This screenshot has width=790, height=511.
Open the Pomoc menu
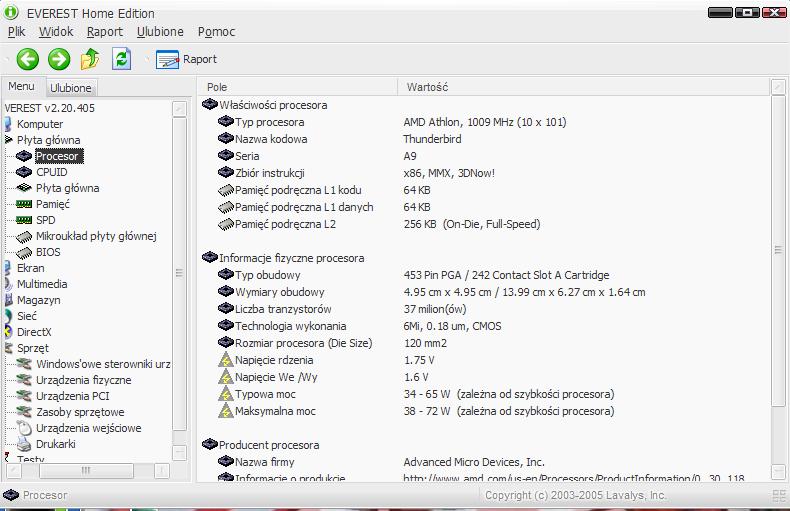pos(217,32)
